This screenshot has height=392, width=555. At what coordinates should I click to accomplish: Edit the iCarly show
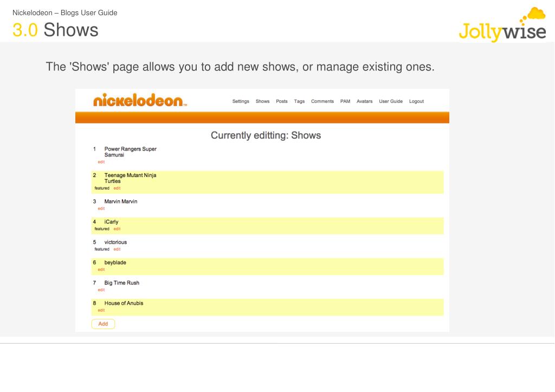pyautogui.click(x=117, y=228)
